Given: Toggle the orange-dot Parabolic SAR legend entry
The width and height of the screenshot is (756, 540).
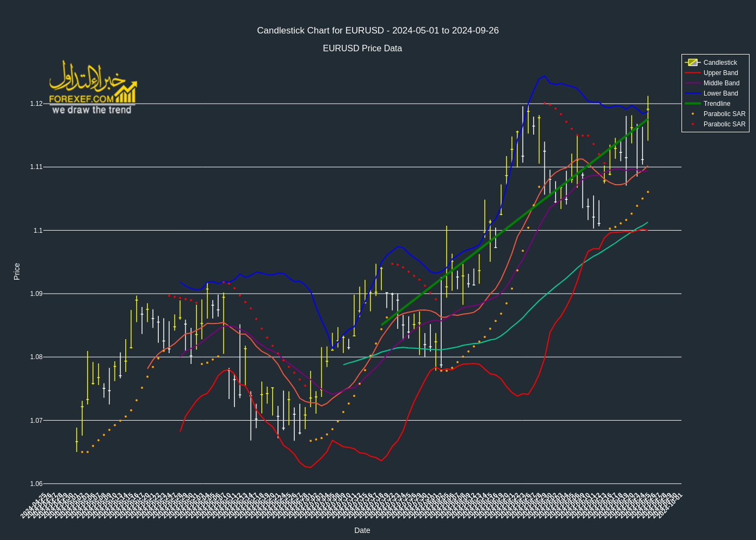Looking at the screenshot, I should point(715,114).
